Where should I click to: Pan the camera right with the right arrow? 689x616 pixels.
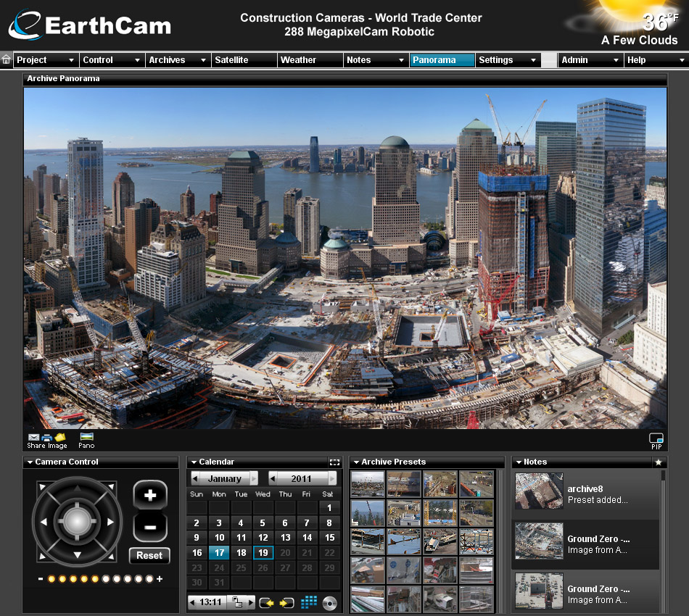(x=111, y=522)
